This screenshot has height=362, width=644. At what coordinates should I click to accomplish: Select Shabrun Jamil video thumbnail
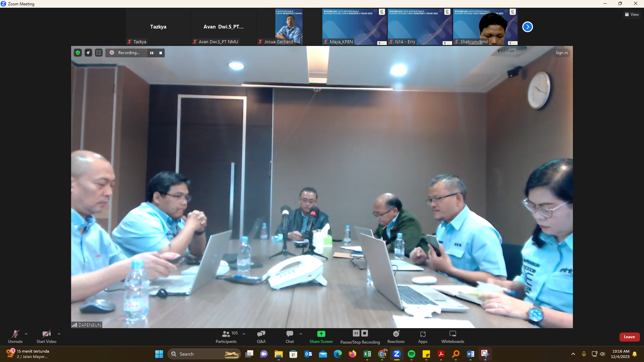[485, 27]
